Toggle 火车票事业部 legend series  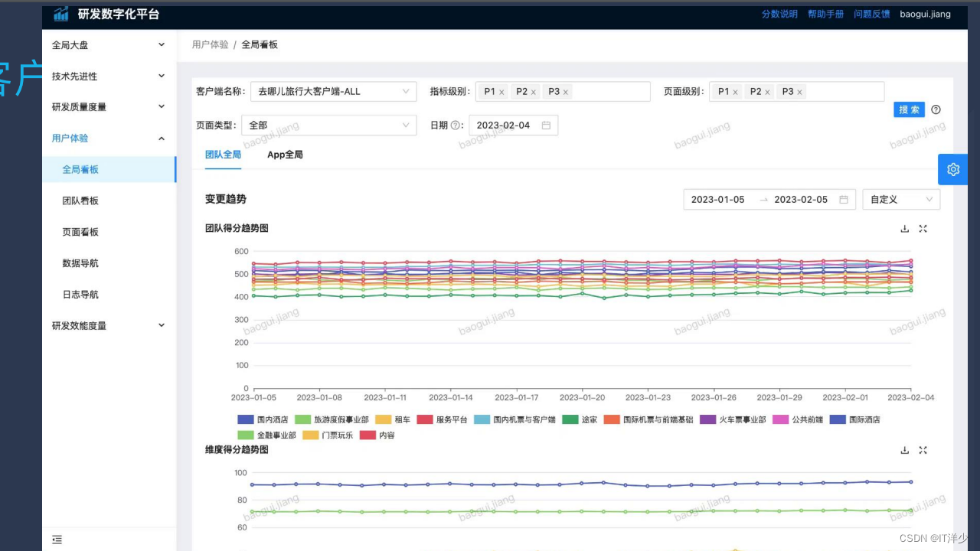[x=733, y=420]
